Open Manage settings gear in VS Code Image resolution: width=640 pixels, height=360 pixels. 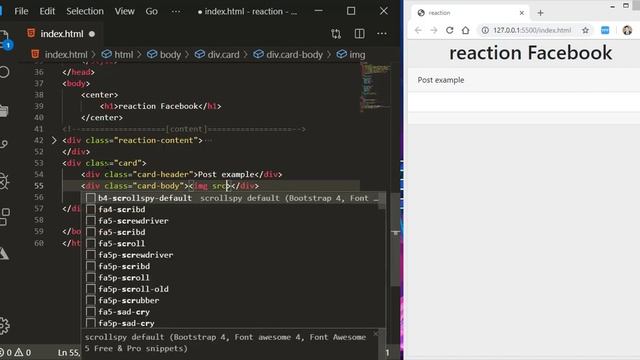pyautogui.click(x=4, y=325)
